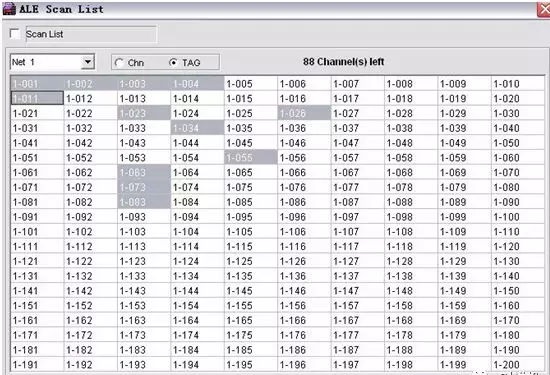Select channel cell 1-200
This screenshot has height=375, width=550.
tap(518, 364)
